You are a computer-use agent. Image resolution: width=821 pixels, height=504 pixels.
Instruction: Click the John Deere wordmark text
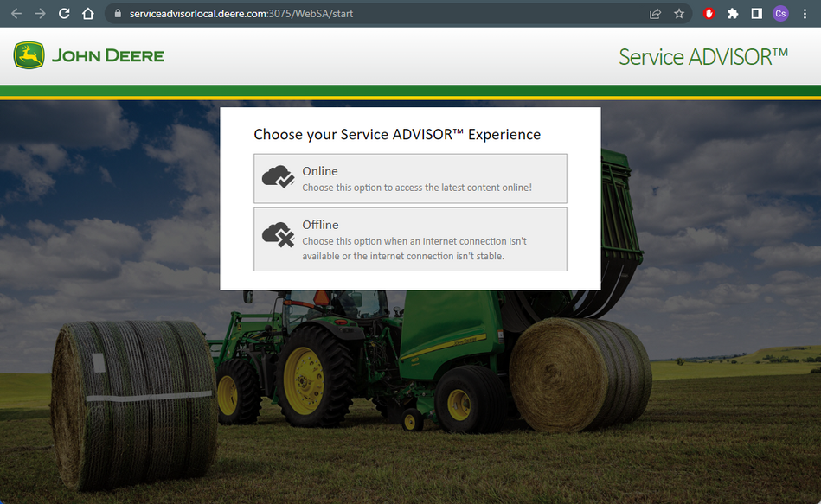(107, 56)
